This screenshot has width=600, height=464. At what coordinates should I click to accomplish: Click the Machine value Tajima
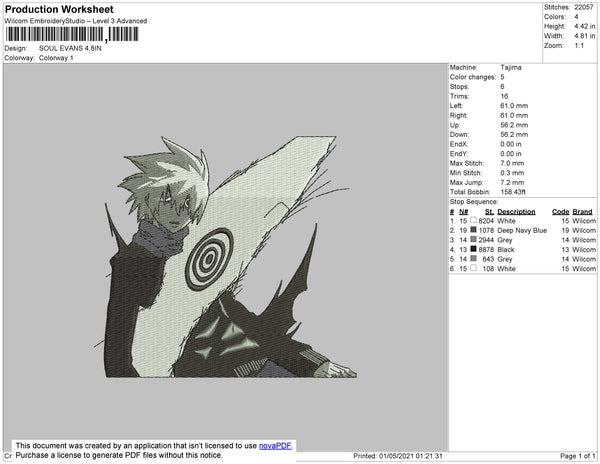511,67
